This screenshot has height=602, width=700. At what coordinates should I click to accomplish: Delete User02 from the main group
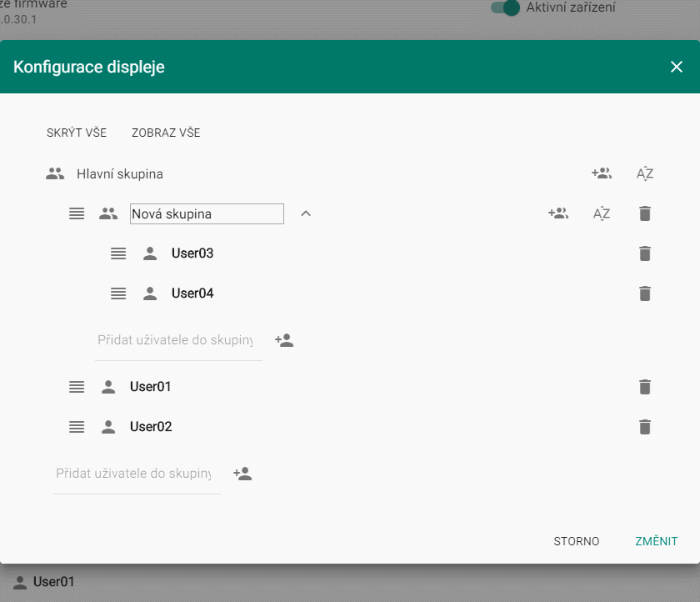click(x=645, y=427)
